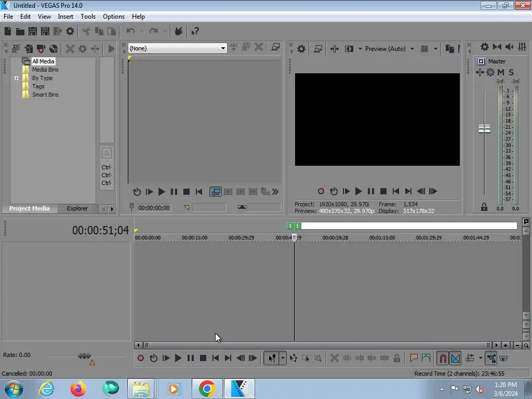Toggle loop playback in timeline transport
Viewport: 532px width, 399px height.
click(153, 358)
